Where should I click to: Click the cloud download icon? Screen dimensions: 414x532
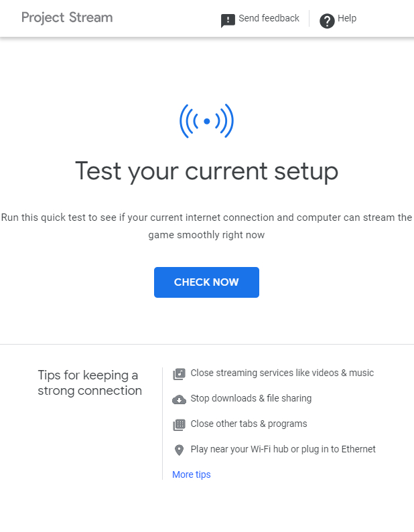[179, 400]
